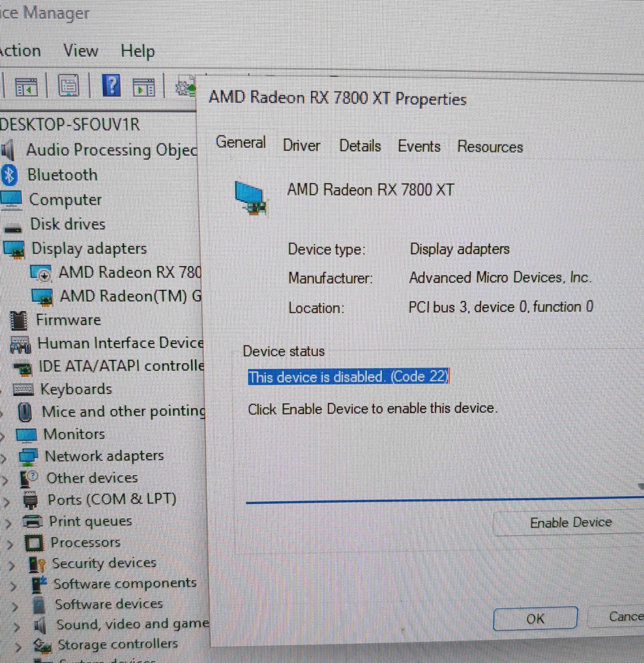Select AMD Radeon RX 7800 XT device
This screenshot has height=663, width=644.
coord(130,272)
